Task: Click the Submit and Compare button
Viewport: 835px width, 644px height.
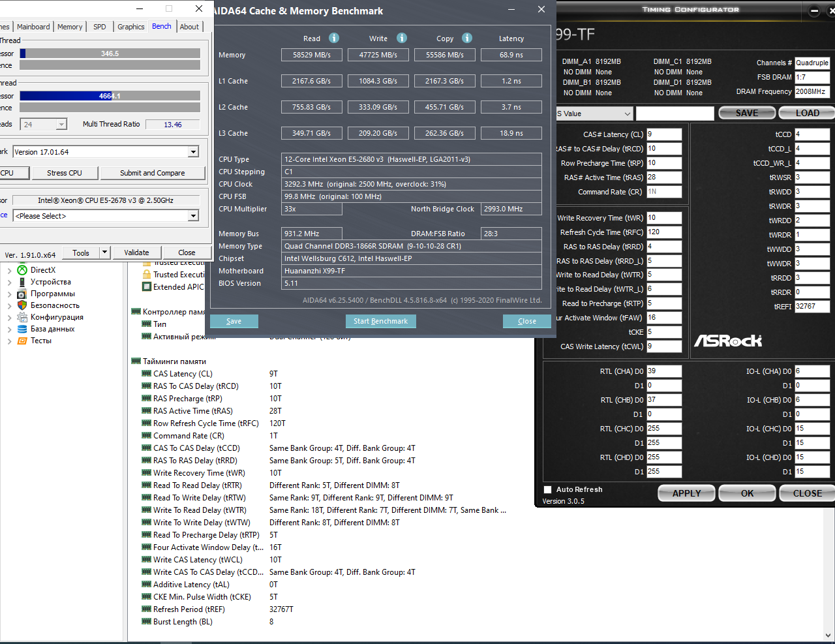Action: tap(153, 173)
